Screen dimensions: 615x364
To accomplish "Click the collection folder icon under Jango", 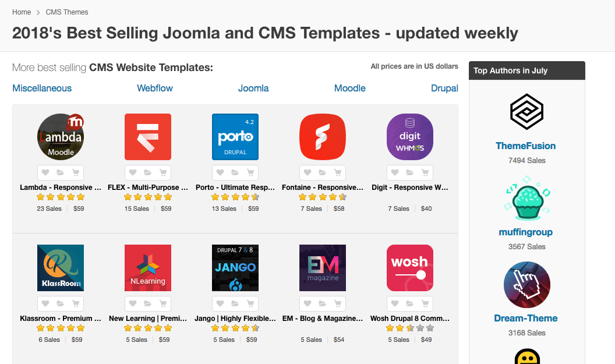I will coord(235,303).
